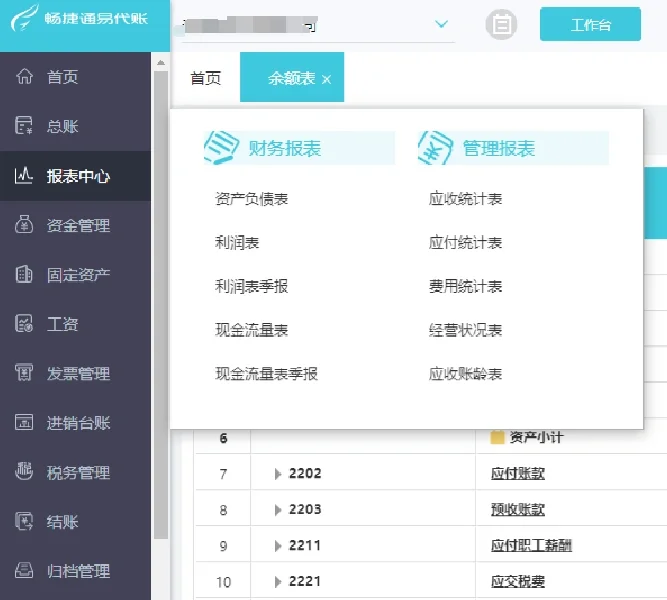This screenshot has height=600, width=667.
Task: Open the 首页 sidebar menu
Action: pyautogui.click(x=75, y=77)
